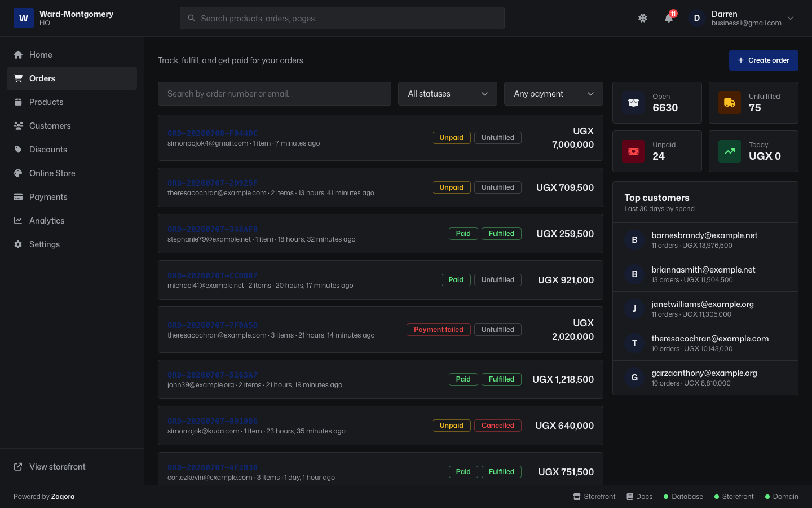Viewport: 812px width, 508px height.
Task: Click the G avatar for garzaanthony
Action: coord(634,378)
